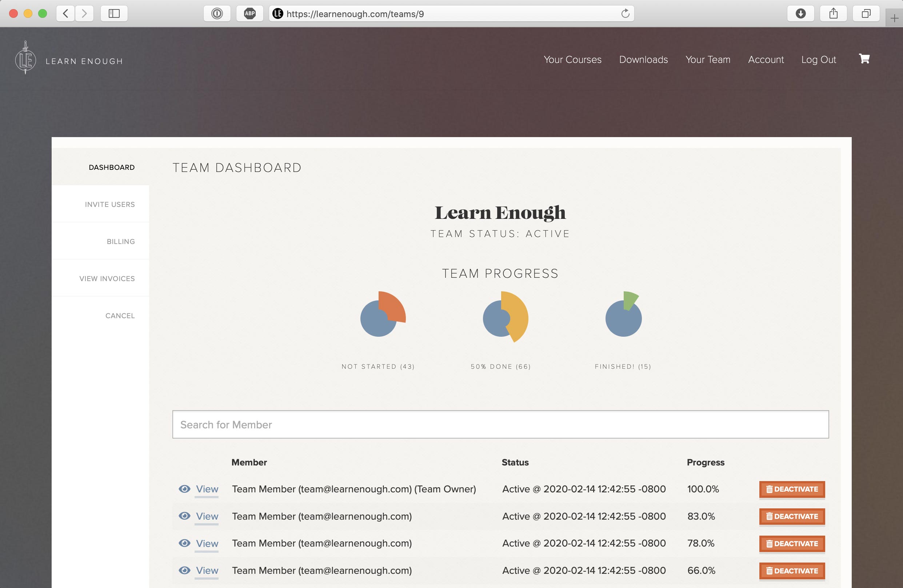Click the TEAM STATUS: ACTIVE text

click(500, 234)
